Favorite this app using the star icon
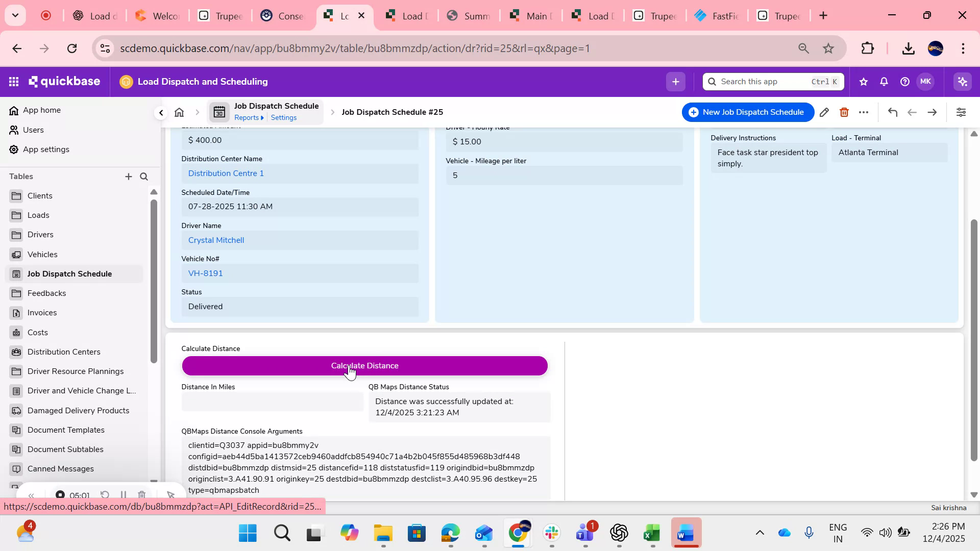980x551 pixels. click(863, 81)
